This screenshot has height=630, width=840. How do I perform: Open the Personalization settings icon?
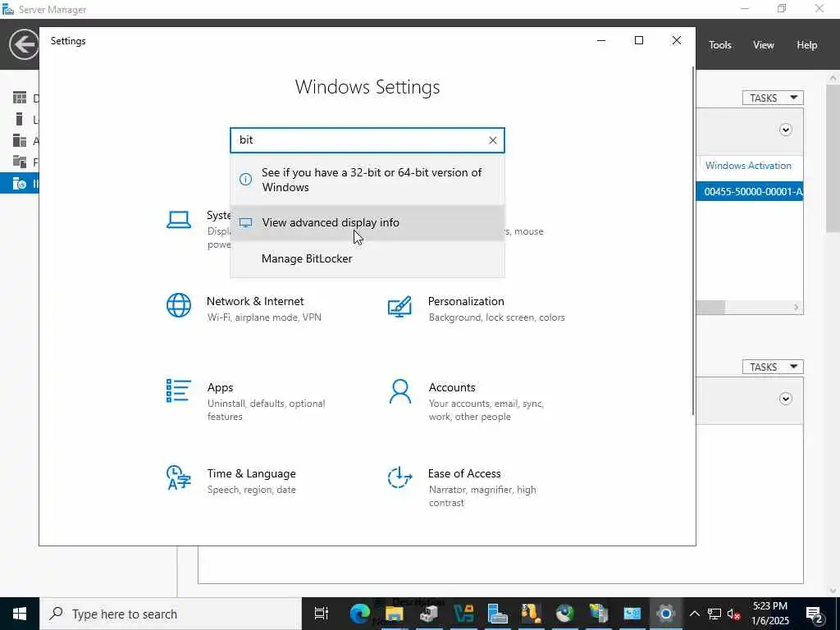[399, 307]
